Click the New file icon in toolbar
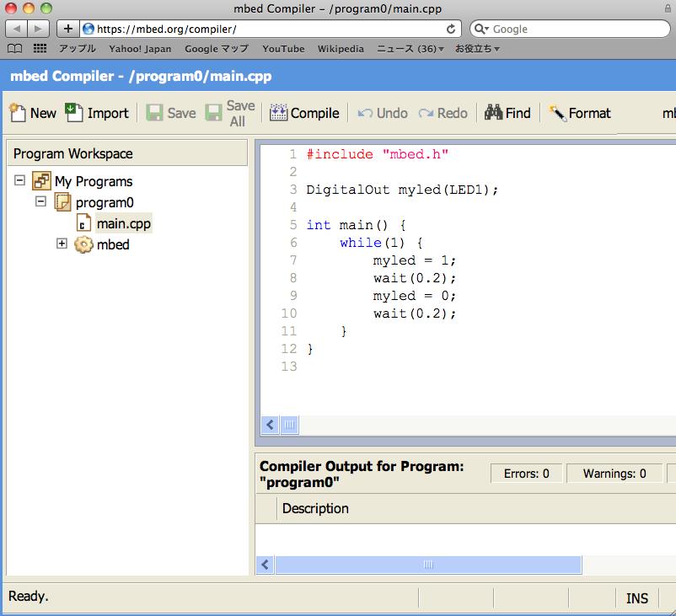The image size is (676, 616). tap(18, 113)
